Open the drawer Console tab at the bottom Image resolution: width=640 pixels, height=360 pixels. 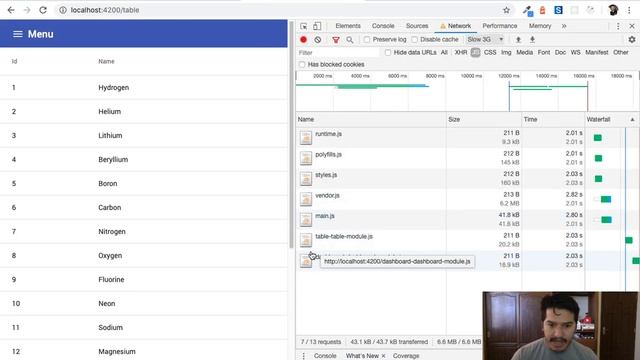click(x=325, y=356)
